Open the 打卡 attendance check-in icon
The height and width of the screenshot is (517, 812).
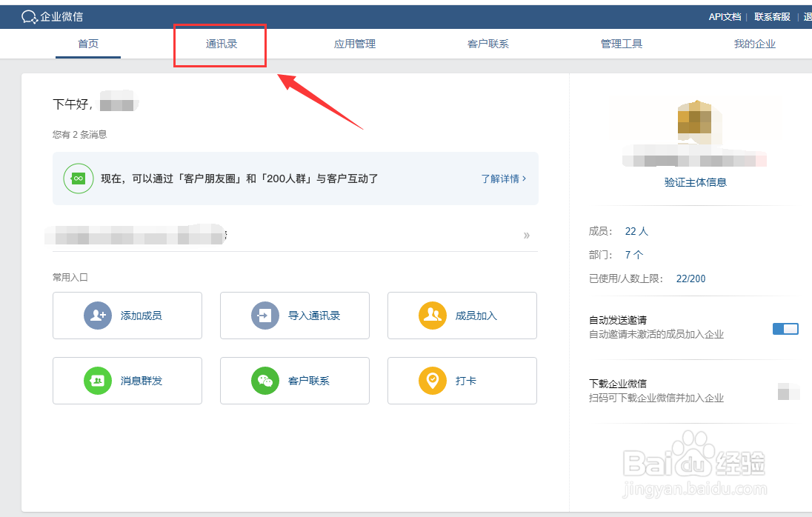(x=432, y=380)
